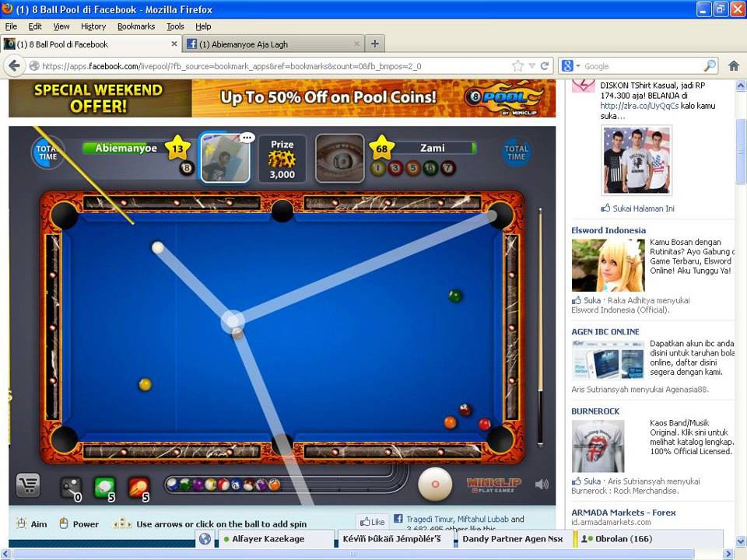Click the zlra.co/UyQqCs link

coord(639,106)
